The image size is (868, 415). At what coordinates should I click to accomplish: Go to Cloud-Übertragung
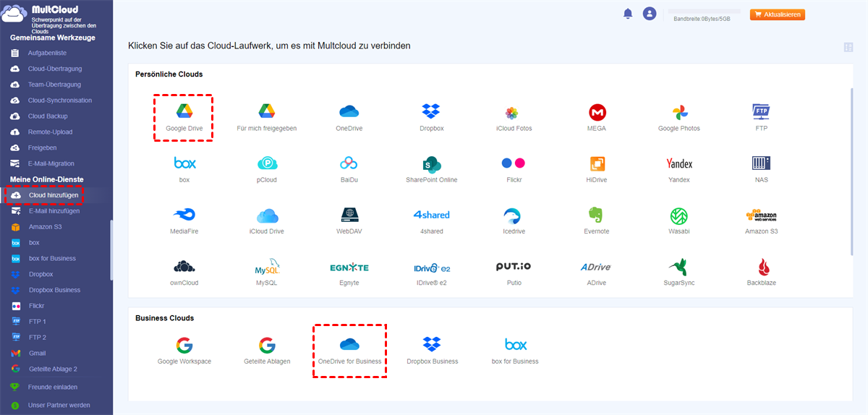56,69
